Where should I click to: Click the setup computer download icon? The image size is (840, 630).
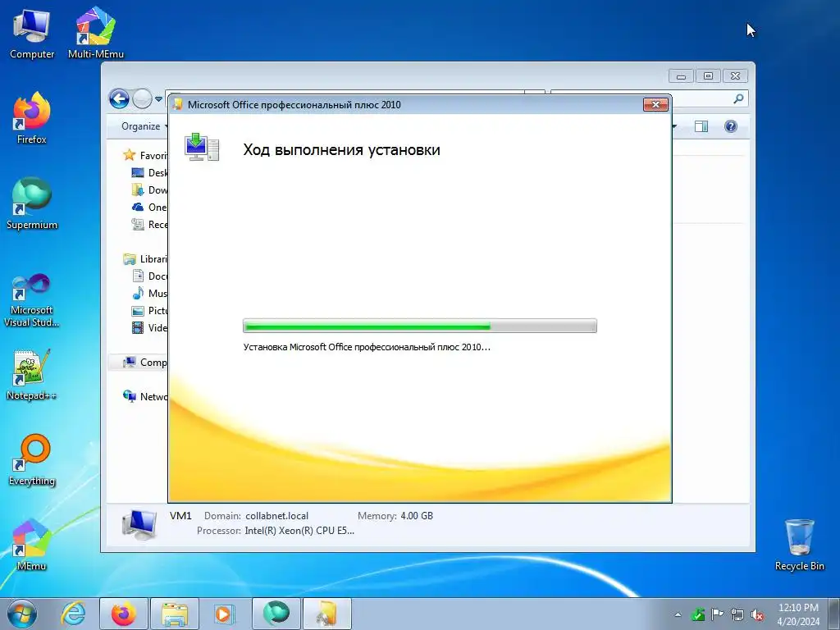point(202,147)
